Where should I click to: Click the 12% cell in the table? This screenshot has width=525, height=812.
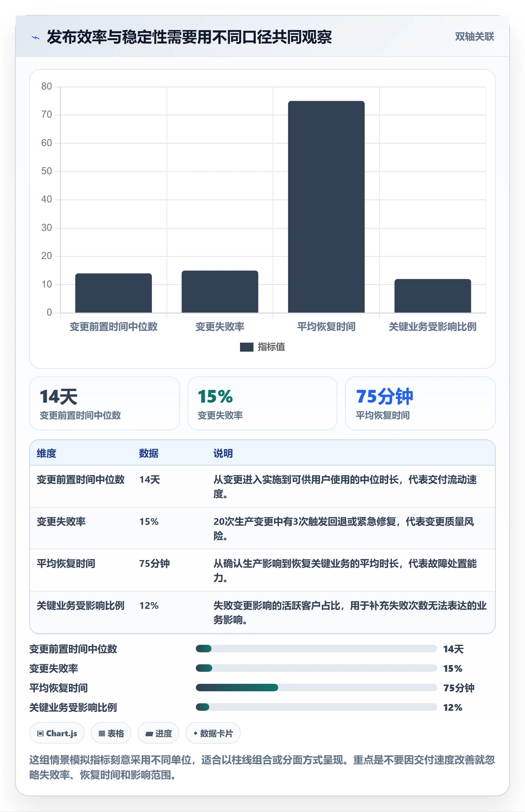coord(149,605)
